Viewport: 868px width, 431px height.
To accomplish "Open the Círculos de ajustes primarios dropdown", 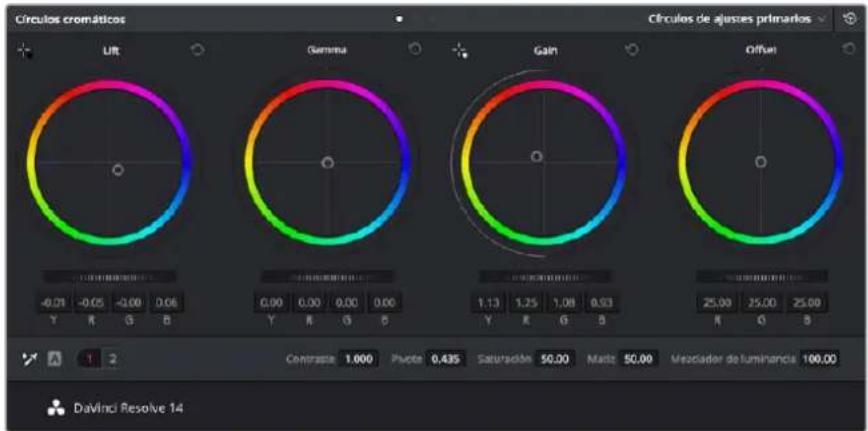I will click(x=737, y=19).
